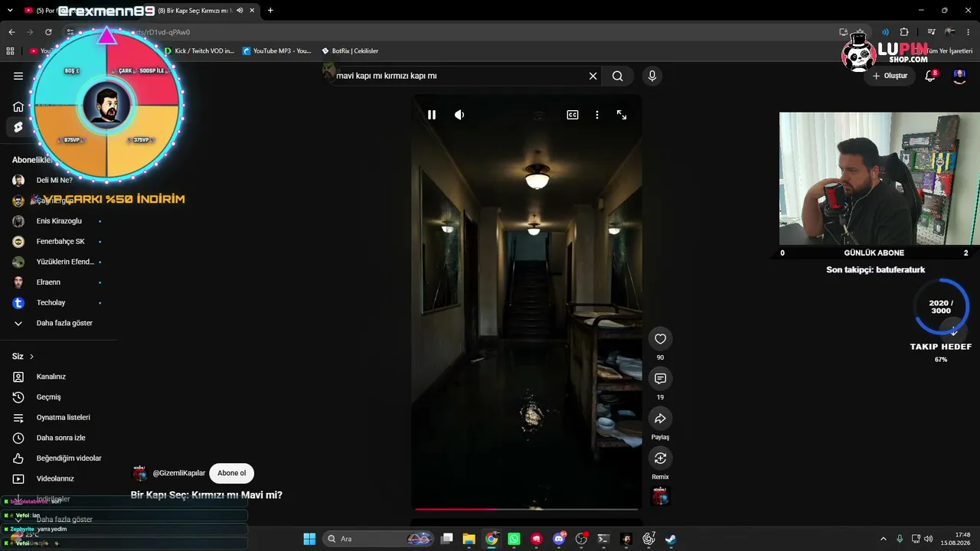The image size is (980, 551).
Task: Expand the Siz section chevron
Action: [31, 357]
